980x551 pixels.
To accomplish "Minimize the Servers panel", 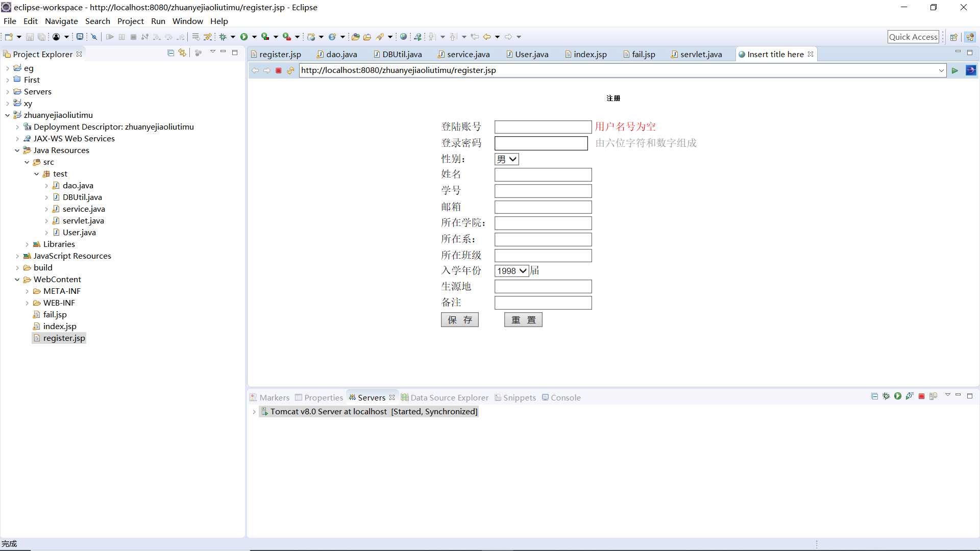I will [x=958, y=395].
